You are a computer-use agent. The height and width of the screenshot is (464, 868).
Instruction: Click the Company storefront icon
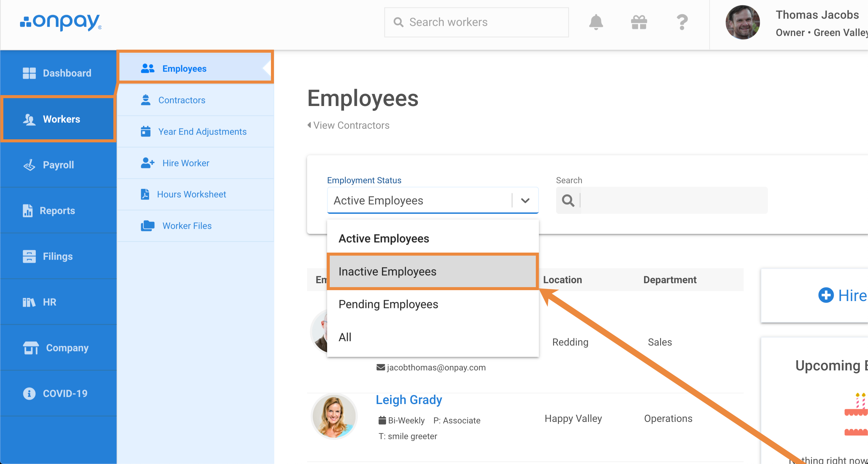point(31,348)
